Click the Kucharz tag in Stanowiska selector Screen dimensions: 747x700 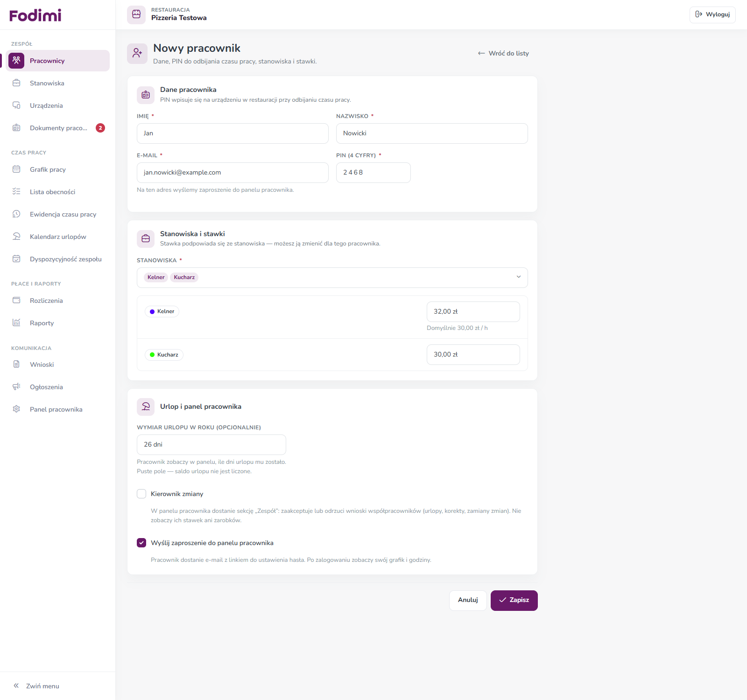click(184, 277)
